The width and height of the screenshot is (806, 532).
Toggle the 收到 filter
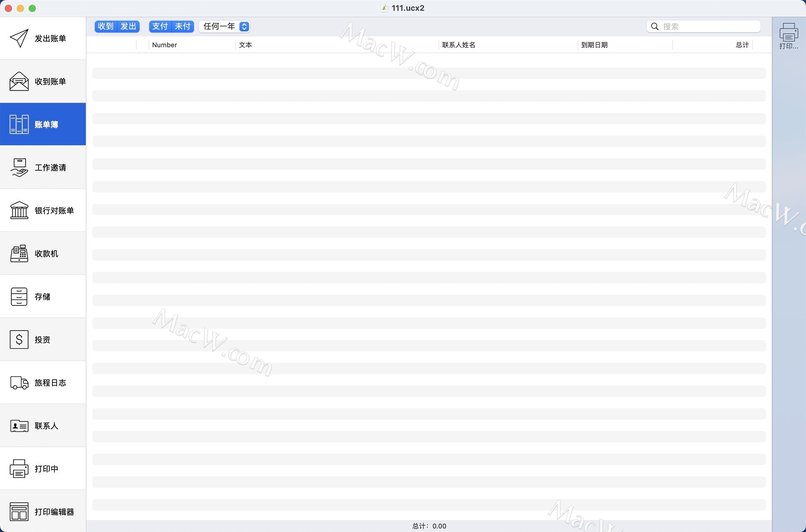click(105, 26)
